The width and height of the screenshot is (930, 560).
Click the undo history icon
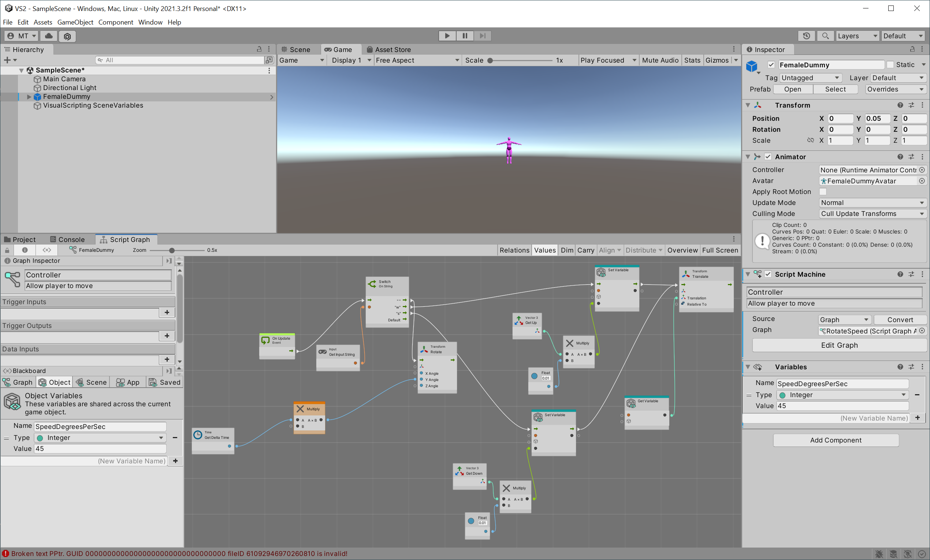(x=806, y=36)
